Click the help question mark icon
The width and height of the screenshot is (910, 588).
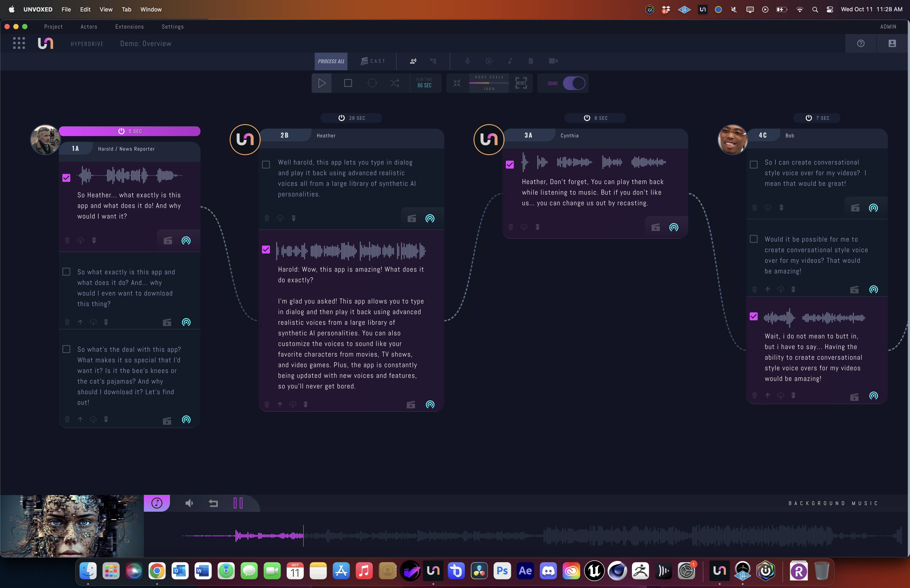860,44
